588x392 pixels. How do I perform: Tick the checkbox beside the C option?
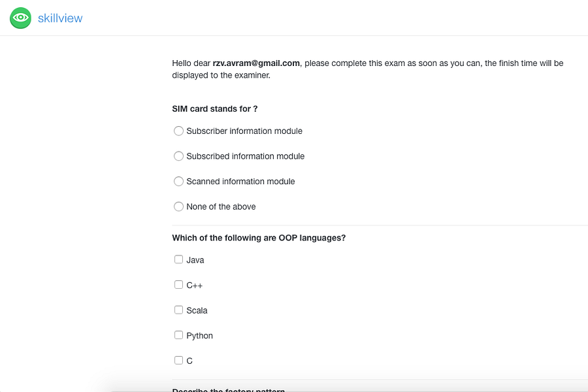pyautogui.click(x=178, y=360)
